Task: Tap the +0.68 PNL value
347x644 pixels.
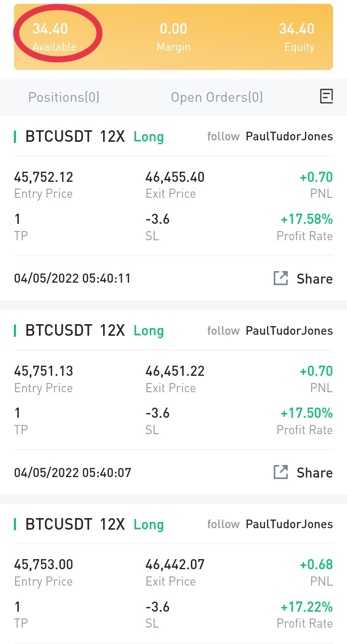Action: pos(316,564)
